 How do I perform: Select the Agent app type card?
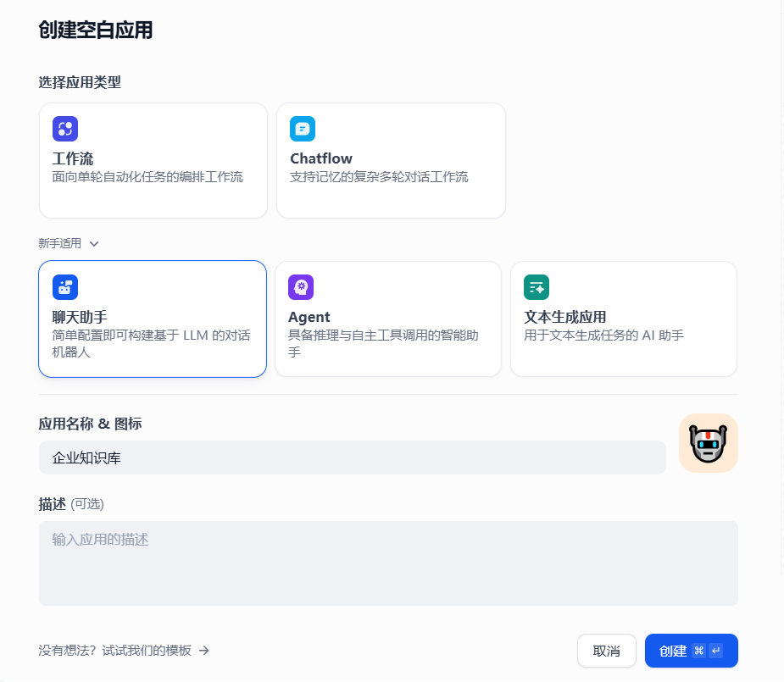[x=388, y=319]
